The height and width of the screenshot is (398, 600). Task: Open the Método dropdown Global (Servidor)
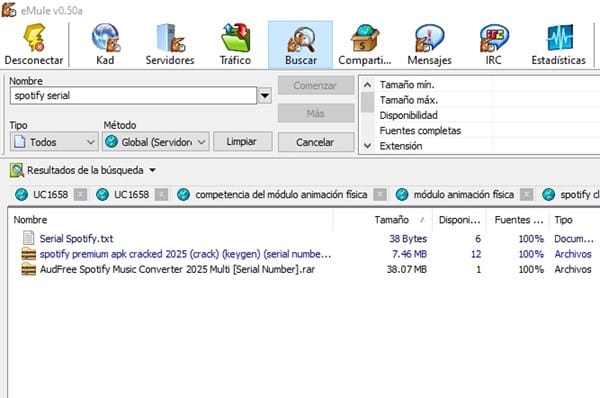point(156,142)
